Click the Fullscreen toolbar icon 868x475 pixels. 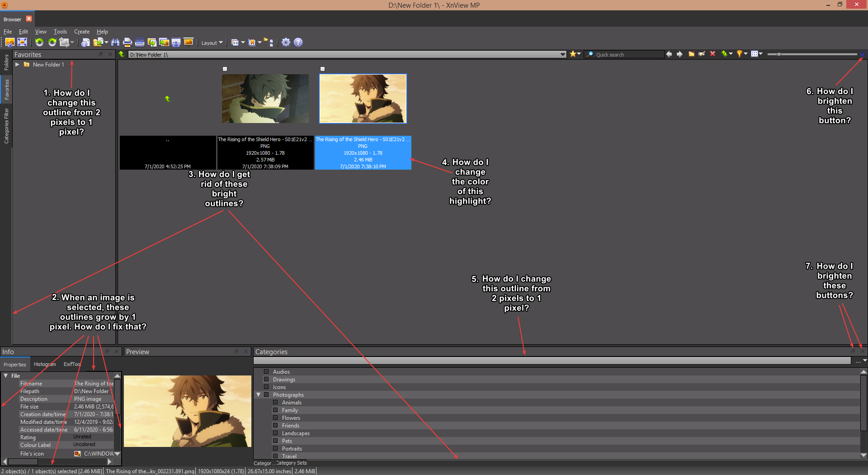(x=22, y=43)
